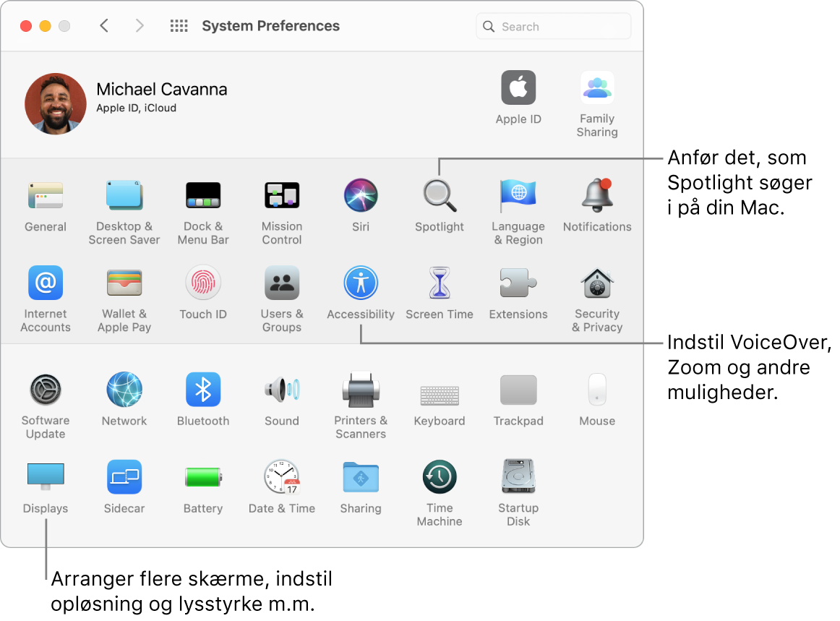
Task: Show all preferences via grid button
Action: pyautogui.click(x=179, y=26)
